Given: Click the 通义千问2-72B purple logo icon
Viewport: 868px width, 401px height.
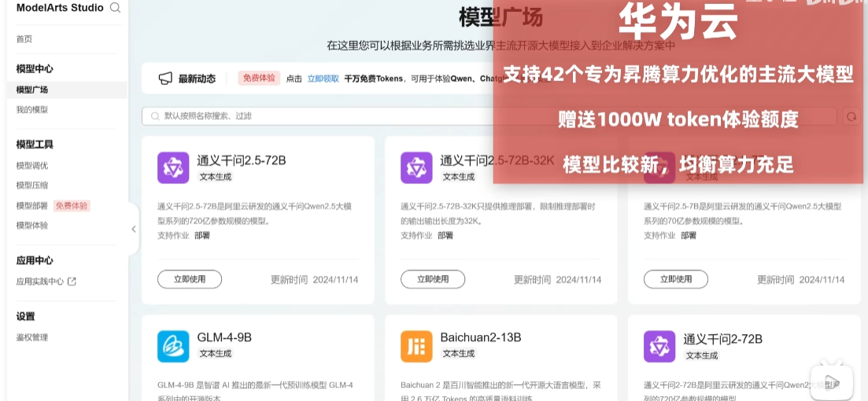Looking at the screenshot, I should pos(659,346).
